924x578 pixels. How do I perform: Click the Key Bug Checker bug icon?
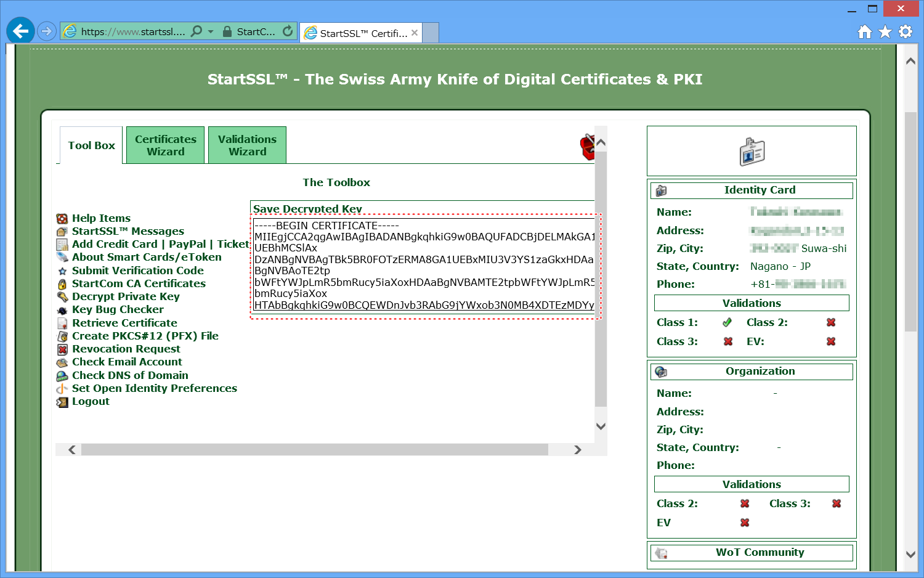(x=62, y=311)
